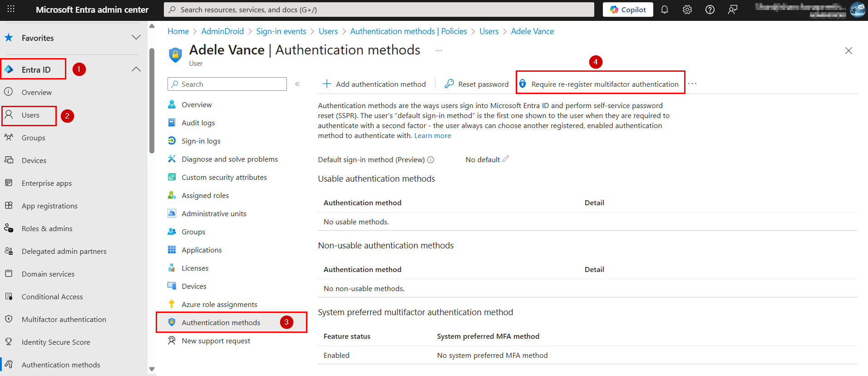The width and height of the screenshot is (868, 376).
Task: Select Sign-in logs in user menu
Action: click(x=201, y=141)
